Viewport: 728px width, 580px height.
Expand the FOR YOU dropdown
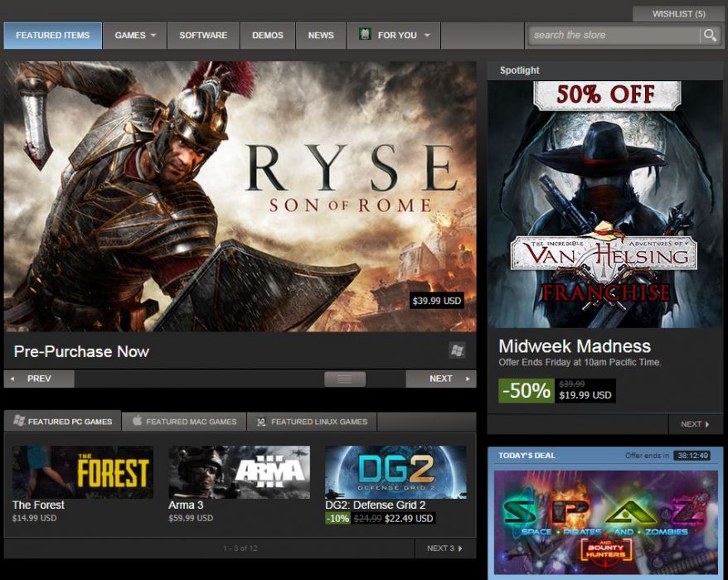pos(428,36)
